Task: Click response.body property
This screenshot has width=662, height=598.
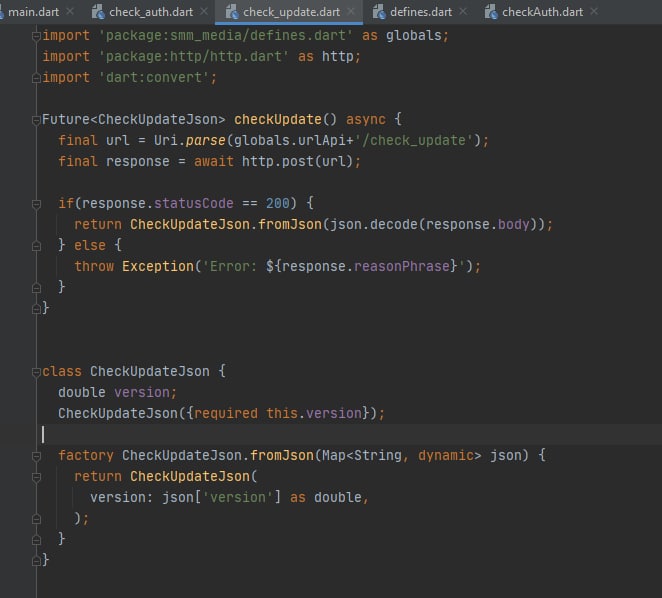Action: [x=478, y=224]
